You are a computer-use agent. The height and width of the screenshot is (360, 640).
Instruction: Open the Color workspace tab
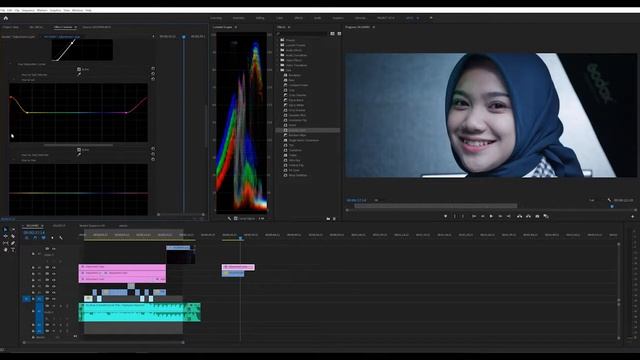point(280,18)
